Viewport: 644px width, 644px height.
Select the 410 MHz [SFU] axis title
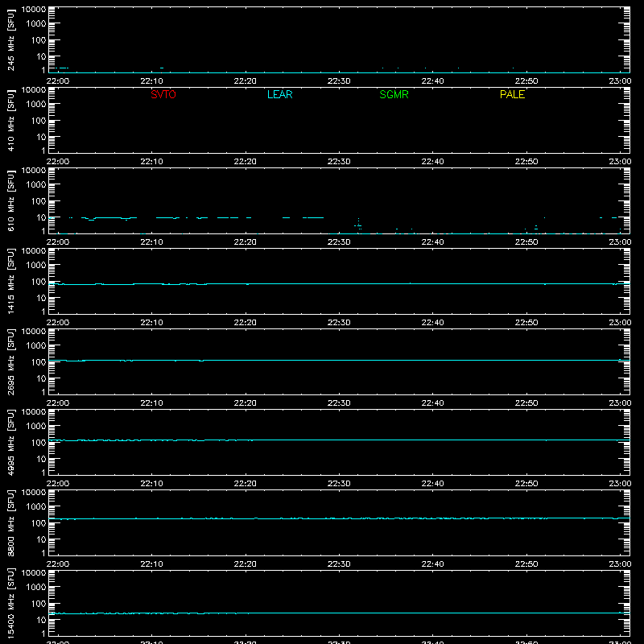(x=10, y=121)
